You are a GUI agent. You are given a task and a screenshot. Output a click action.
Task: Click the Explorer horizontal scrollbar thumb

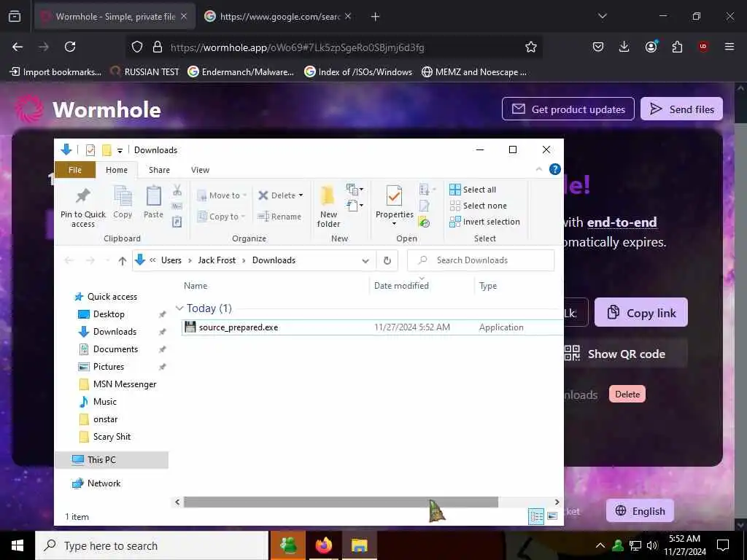[x=341, y=502]
